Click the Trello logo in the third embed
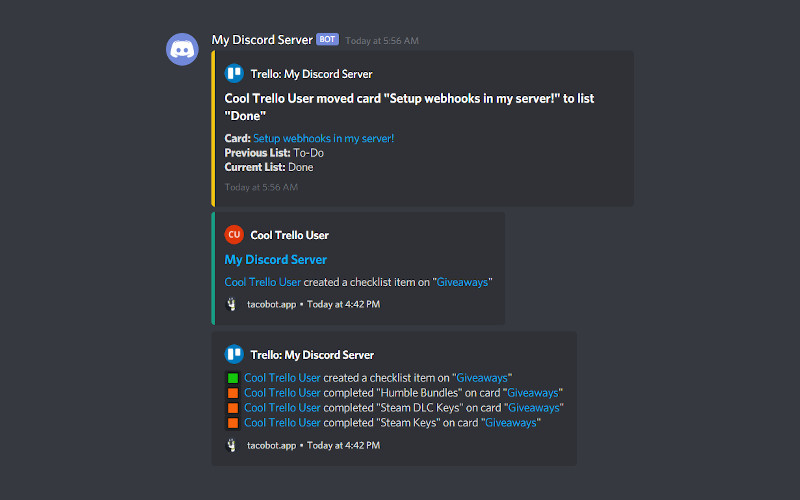 pos(234,354)
